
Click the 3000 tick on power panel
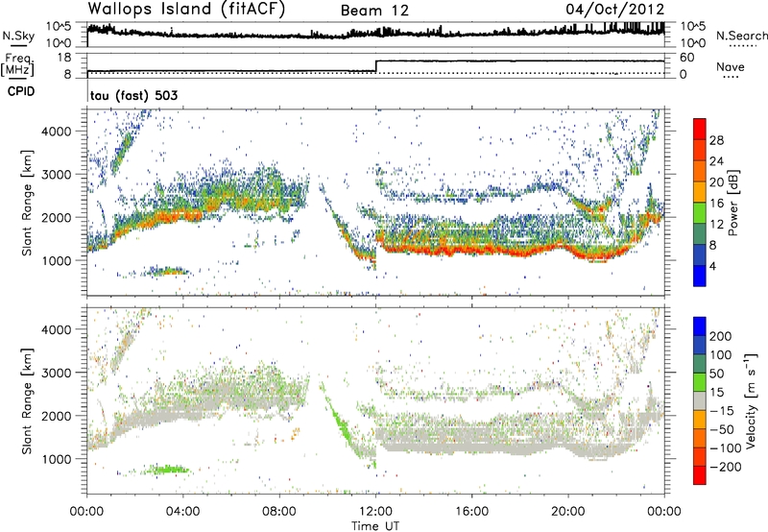tap(56, 175)
